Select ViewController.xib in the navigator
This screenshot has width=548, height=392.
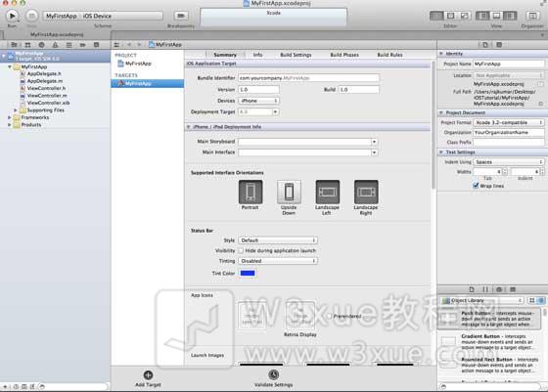point(48,103)
